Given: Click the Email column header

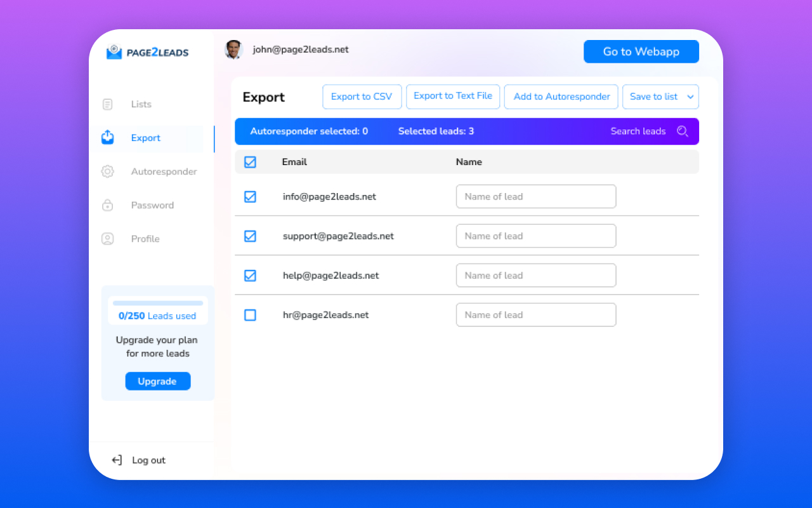Looking at the screenshot, I should (x=294, y=162).
